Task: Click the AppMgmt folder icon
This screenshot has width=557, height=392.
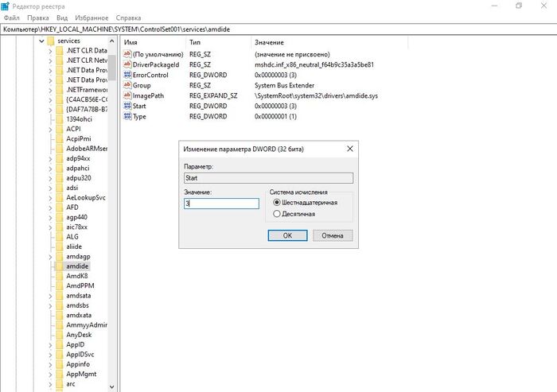Action: (60, 374)
